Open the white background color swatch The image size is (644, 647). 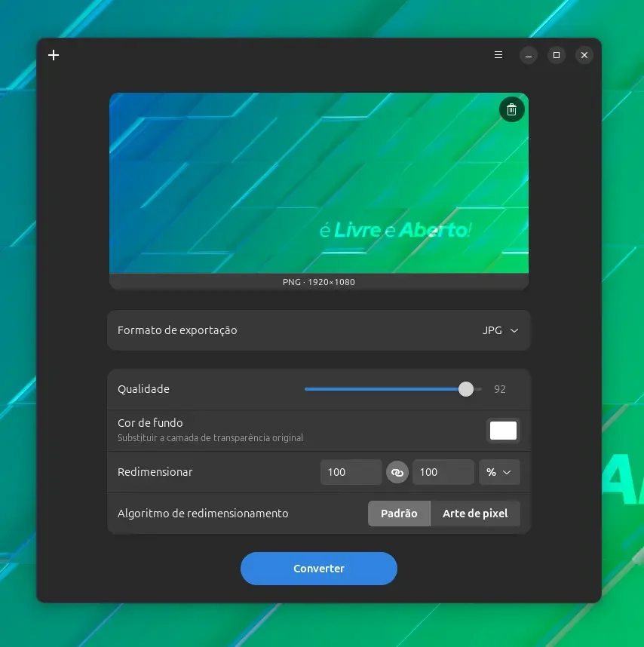[503, 431]
